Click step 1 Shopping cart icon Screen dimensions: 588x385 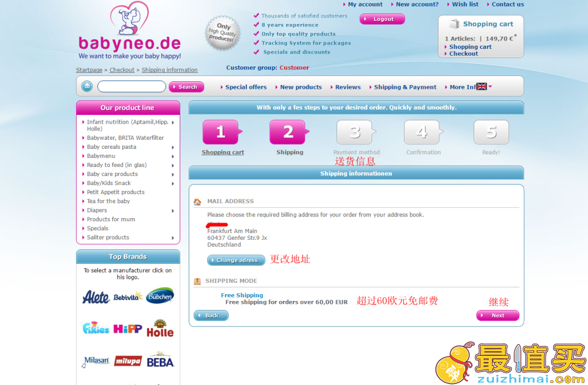coord(222,132)
